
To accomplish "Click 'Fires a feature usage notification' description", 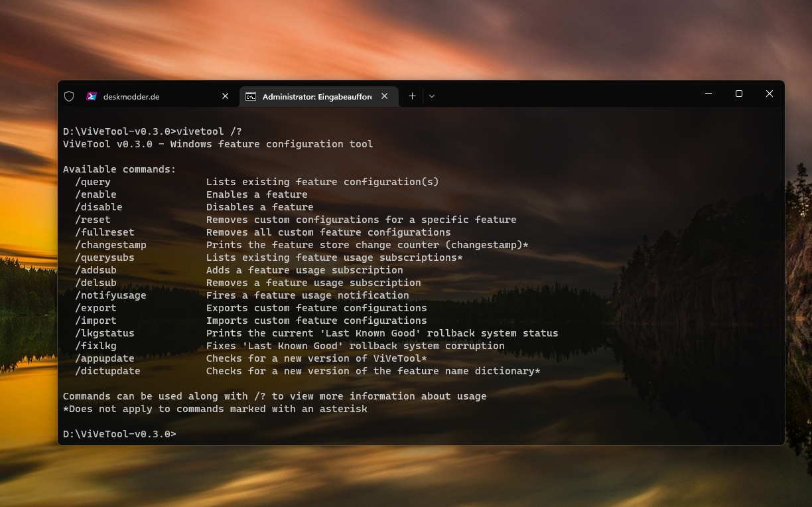I will tap(308, 295).
